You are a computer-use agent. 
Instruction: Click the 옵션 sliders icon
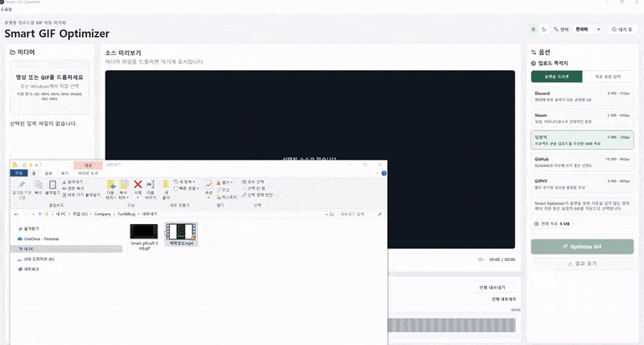534,52
